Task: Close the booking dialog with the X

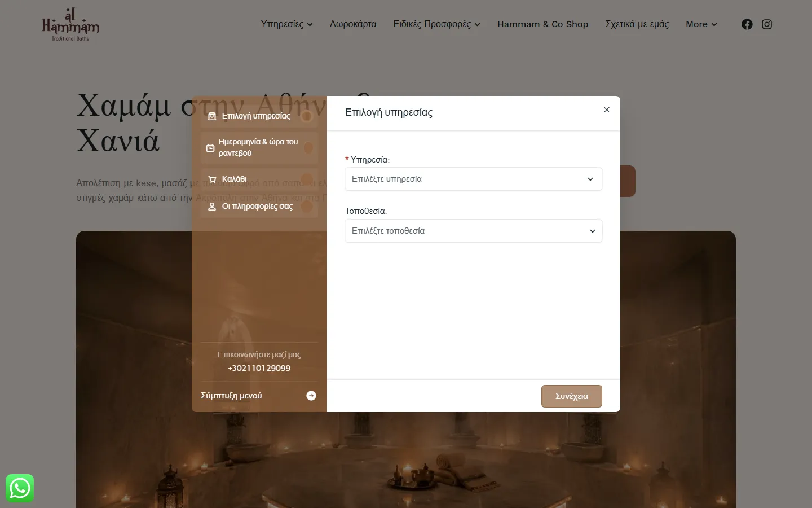Action: coord(607,110)
